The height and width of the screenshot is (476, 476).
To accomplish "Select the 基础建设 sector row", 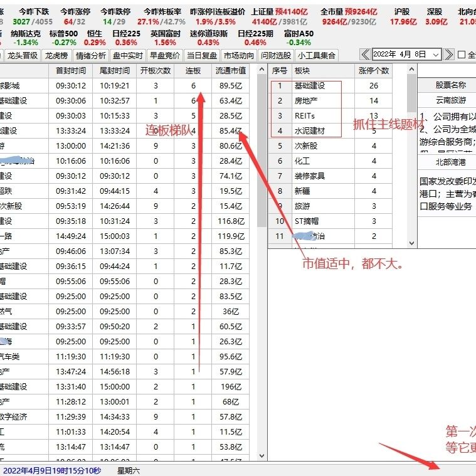I will [x=310, y=86].
